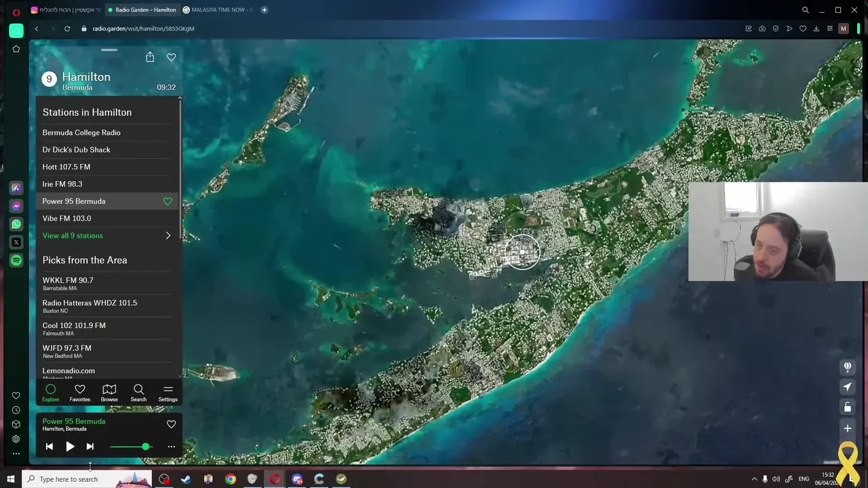This screenshot has height=488, width=868.
Task: Zoom in the map with plus button
Action: 848,428
